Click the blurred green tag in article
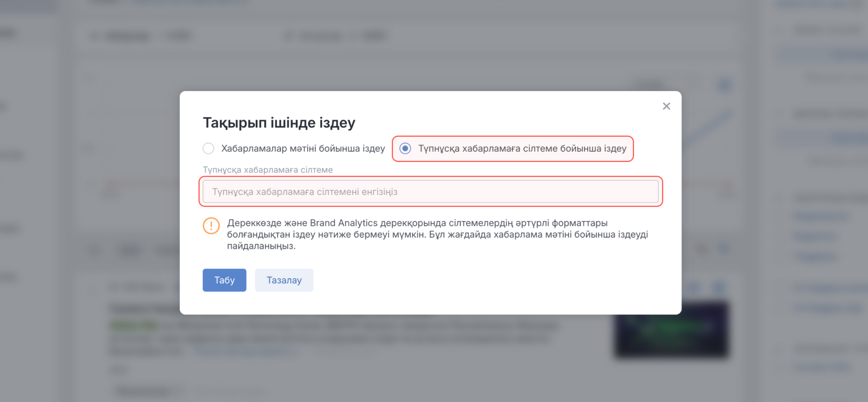Screen dimensions: 868x402 point(134,325)
